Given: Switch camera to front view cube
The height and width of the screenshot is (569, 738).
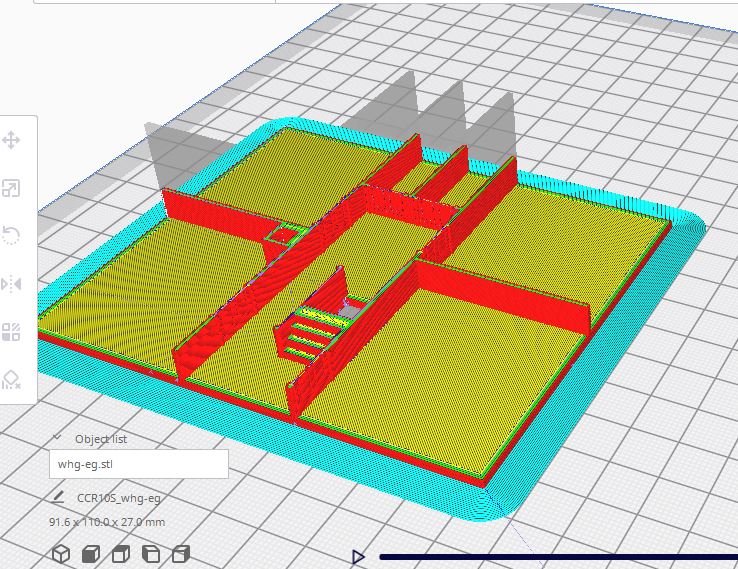Looking at the screenshot, I should pyautogui.click(x=90, y=554).
